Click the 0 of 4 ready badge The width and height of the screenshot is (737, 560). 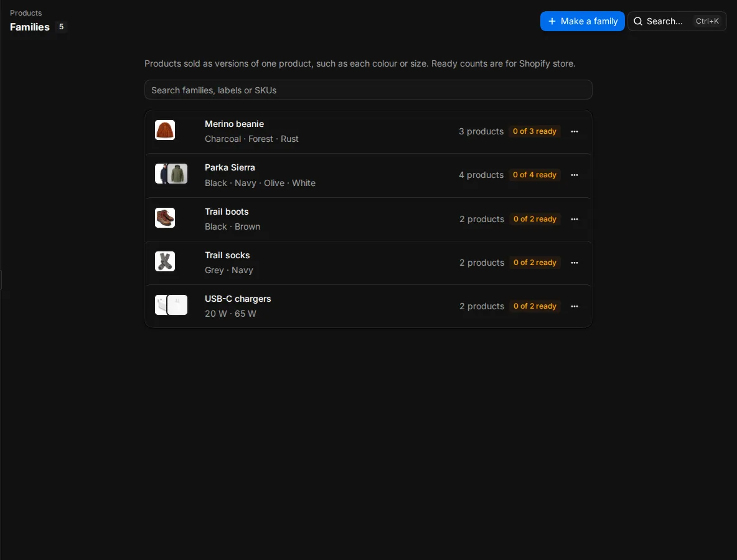point(535,175)
